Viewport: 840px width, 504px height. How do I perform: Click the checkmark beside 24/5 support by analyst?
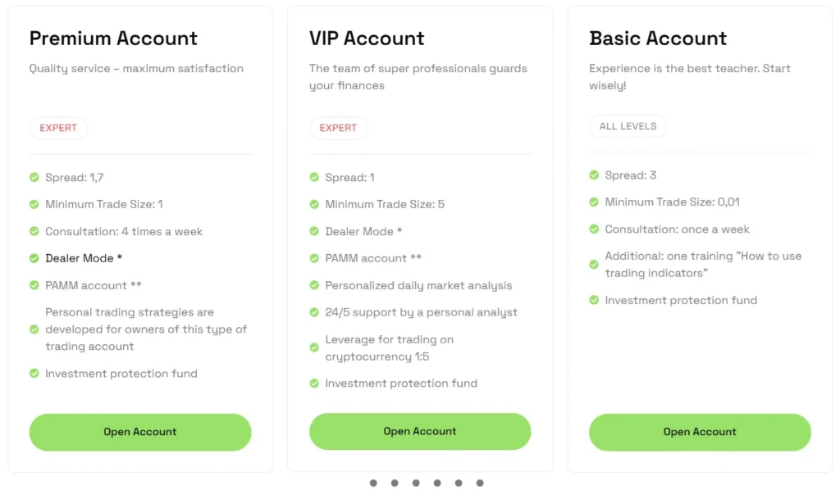314,312
